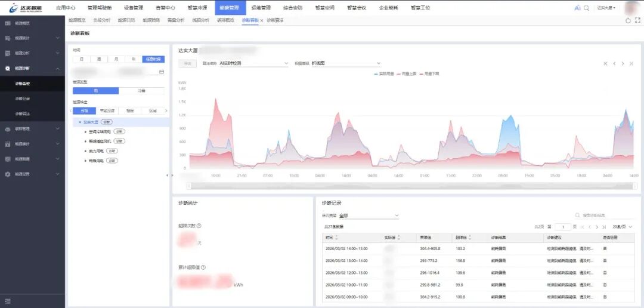Click the 搜索诊断结果 search field
This screenshot has width=644, height=308.
[602, 215]
